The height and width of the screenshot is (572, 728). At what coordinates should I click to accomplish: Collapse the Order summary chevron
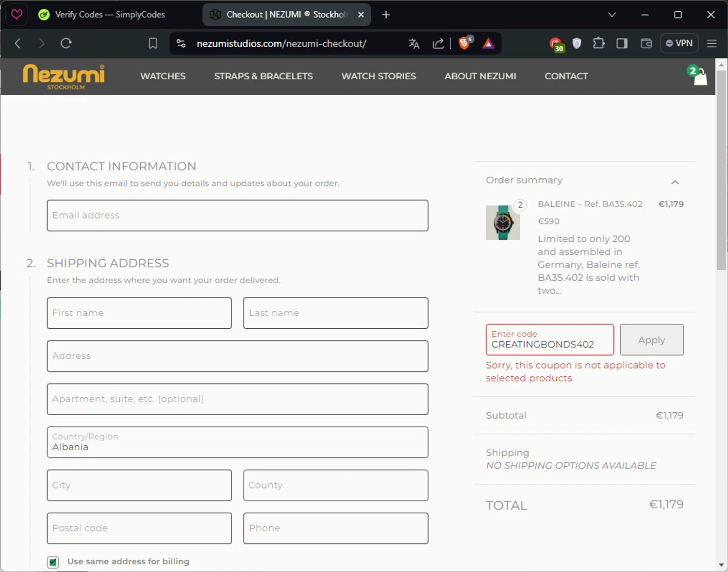click(675, 182)
